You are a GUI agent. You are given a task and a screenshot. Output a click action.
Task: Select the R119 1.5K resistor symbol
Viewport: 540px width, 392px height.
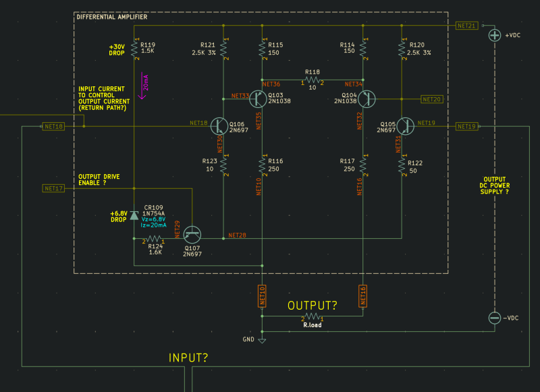click(x=134, y=49)
